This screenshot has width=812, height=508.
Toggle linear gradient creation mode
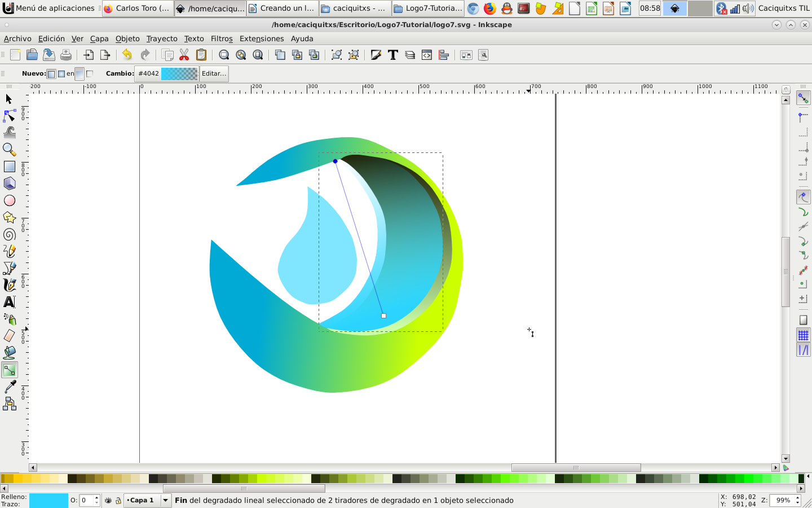point(51,73)
